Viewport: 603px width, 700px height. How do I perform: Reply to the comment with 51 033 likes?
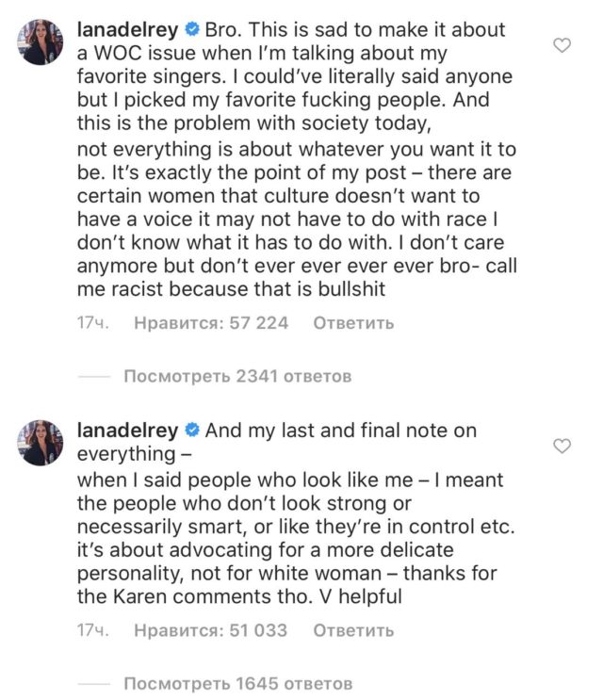352,630
